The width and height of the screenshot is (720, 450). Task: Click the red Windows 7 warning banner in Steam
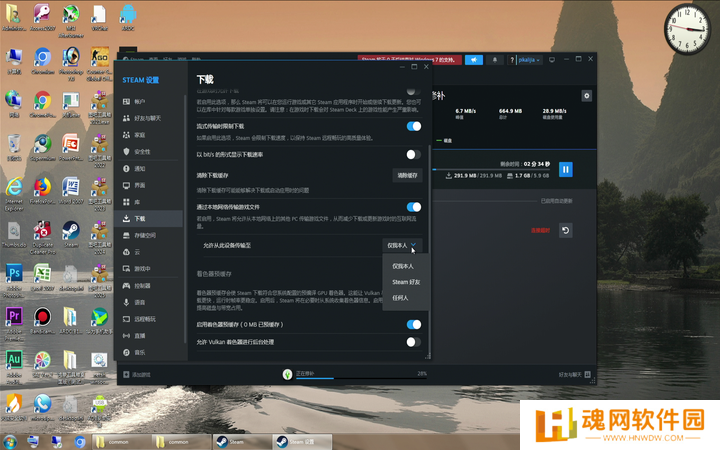coord(410,60)
